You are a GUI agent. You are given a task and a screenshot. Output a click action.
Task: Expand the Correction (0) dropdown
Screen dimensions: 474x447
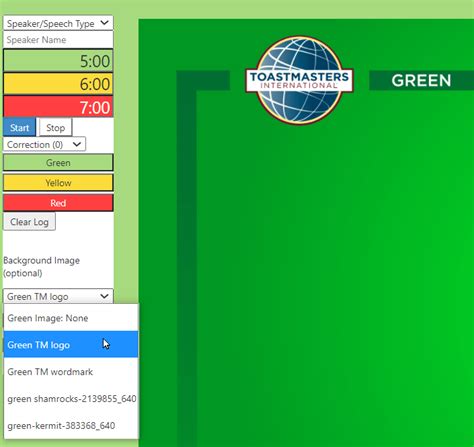[x=45, y=144]
